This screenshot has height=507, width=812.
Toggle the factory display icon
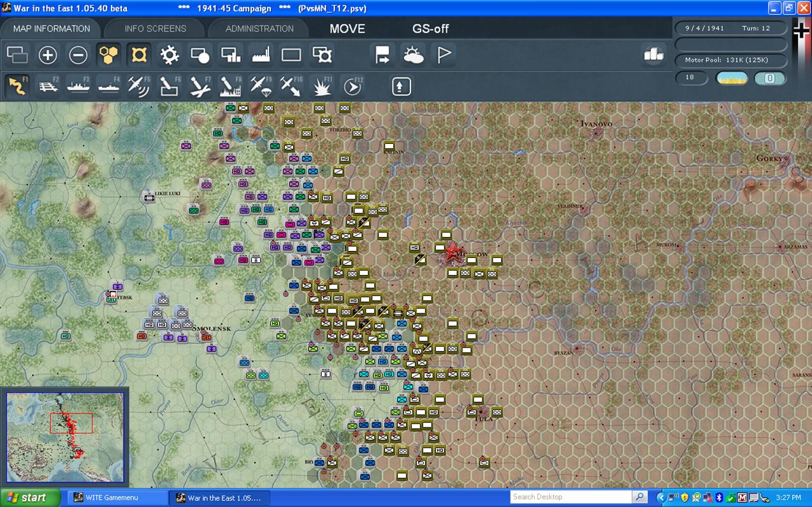pos(261,55)
